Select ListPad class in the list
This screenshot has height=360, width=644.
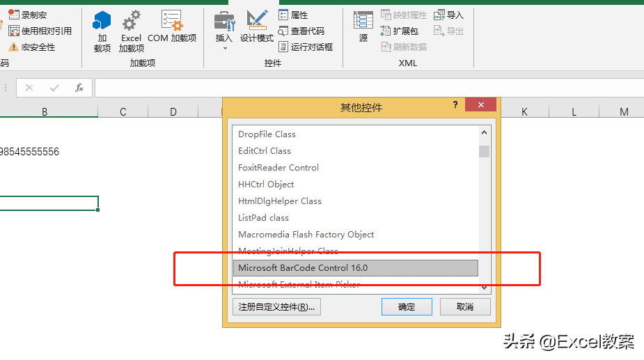point(356,218)
